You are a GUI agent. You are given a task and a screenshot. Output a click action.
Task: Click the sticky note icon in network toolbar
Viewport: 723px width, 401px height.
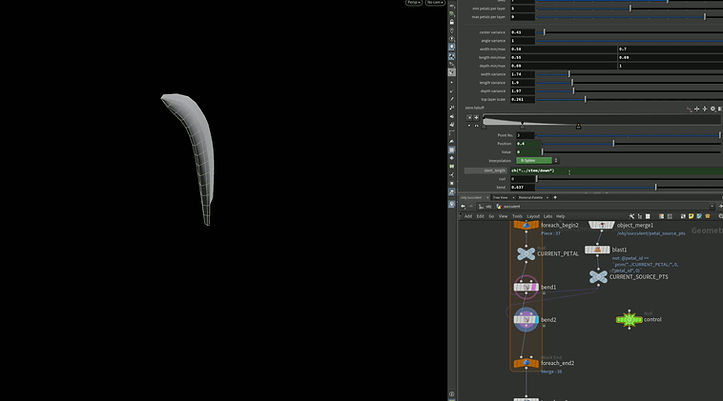pyautogui.click(x=691, y=216)
